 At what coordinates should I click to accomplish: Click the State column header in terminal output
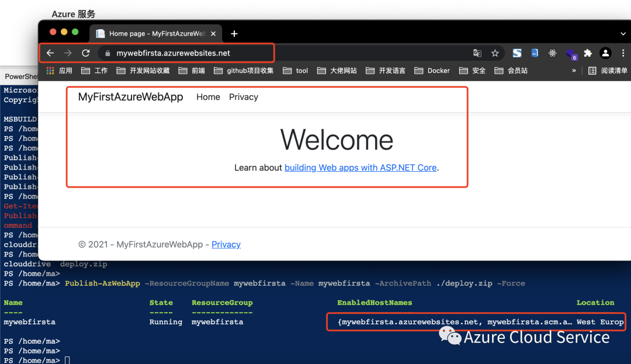(x=161, y=303)
